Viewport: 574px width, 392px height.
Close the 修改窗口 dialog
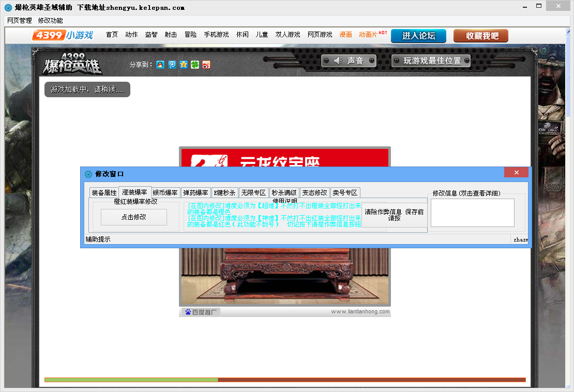(516, 172)
